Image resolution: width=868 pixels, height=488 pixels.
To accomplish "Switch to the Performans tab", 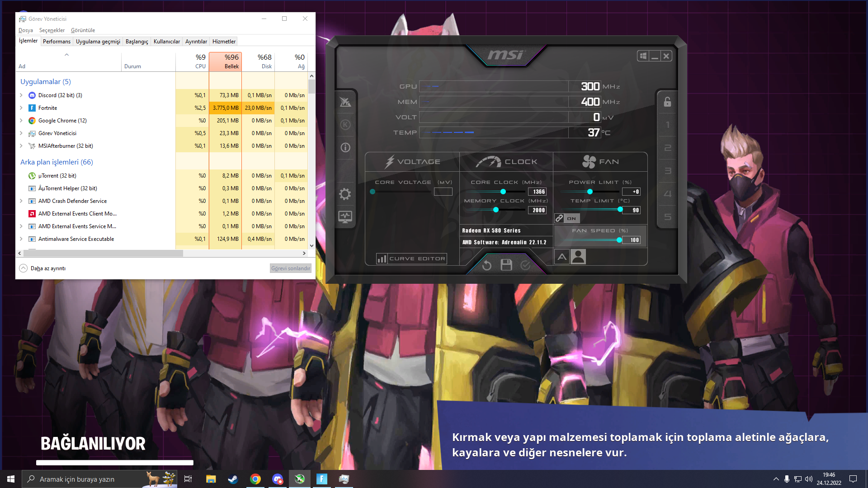I will (57, 42).
